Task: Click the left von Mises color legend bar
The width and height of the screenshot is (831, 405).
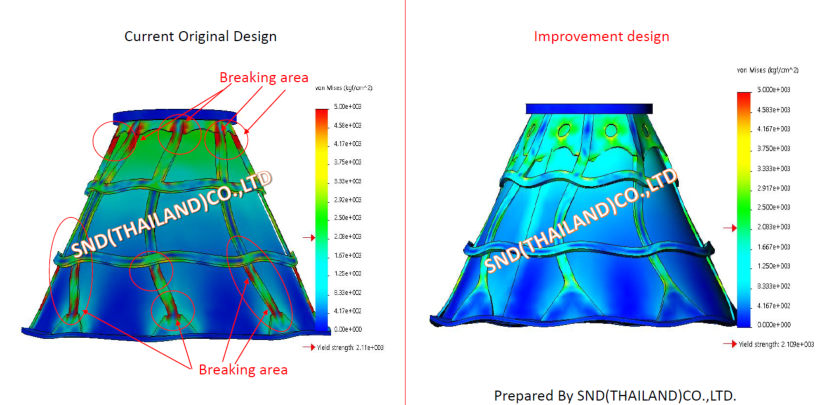Action: [323, 215]
